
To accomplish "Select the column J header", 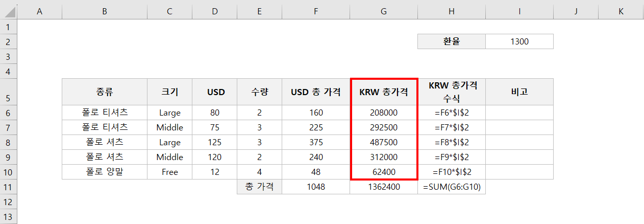I will [x=576, y=11].
